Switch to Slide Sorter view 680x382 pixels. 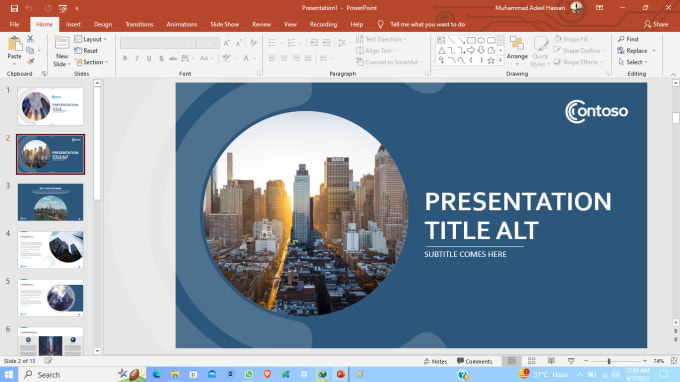(531, 361)
